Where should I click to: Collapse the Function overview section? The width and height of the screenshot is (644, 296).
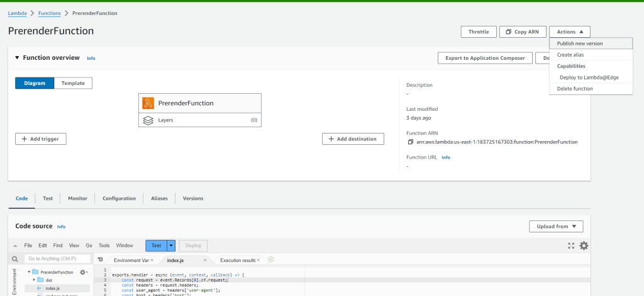[x=18, y=58]
